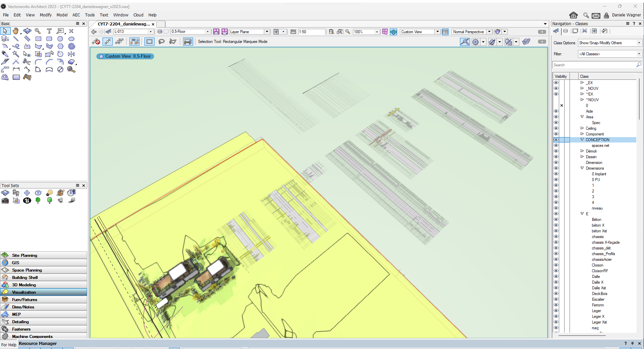Click the class Search field
The image size is (644, 349).
pyautogui.click(x=594, y=65)
